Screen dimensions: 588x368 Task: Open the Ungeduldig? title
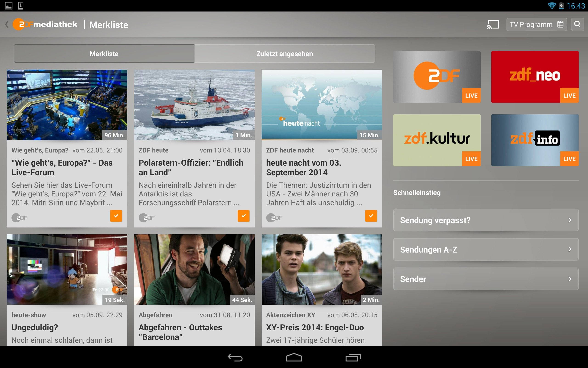(35, 327)
